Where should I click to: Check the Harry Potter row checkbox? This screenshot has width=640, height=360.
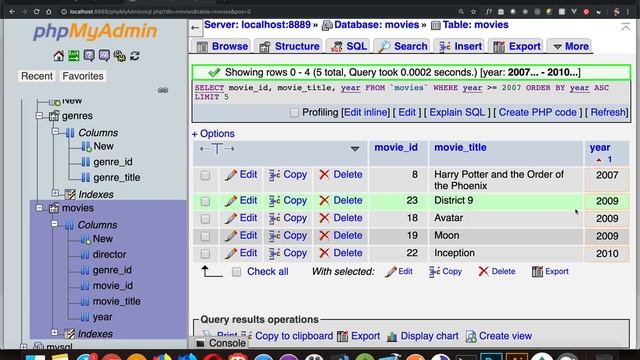(x=205, y=176)
